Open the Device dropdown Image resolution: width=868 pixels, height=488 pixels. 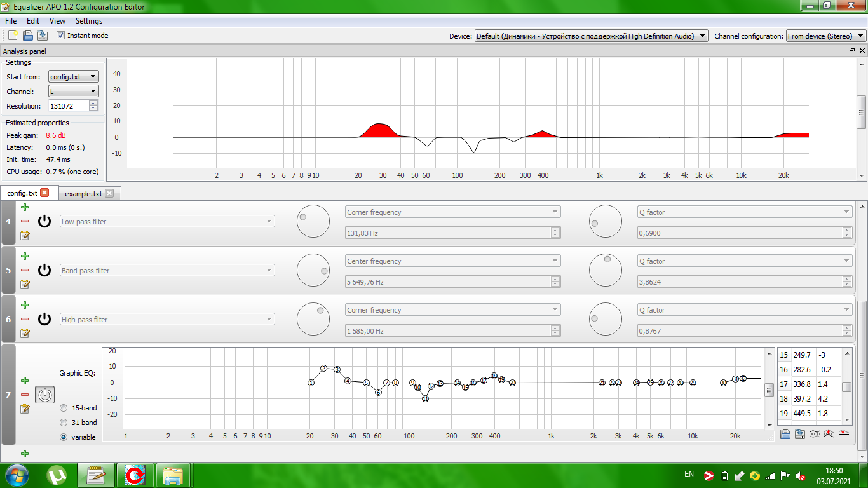tap(591, 36)
